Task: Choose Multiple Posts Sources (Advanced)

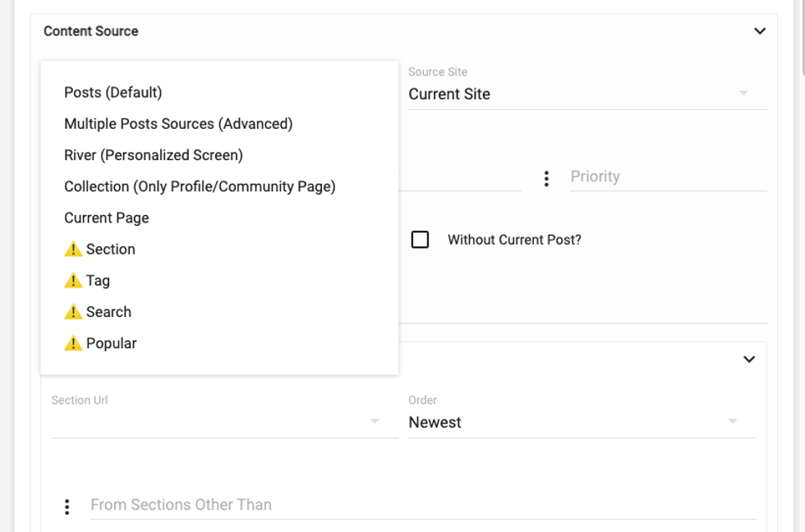Action: coord(178,124)
